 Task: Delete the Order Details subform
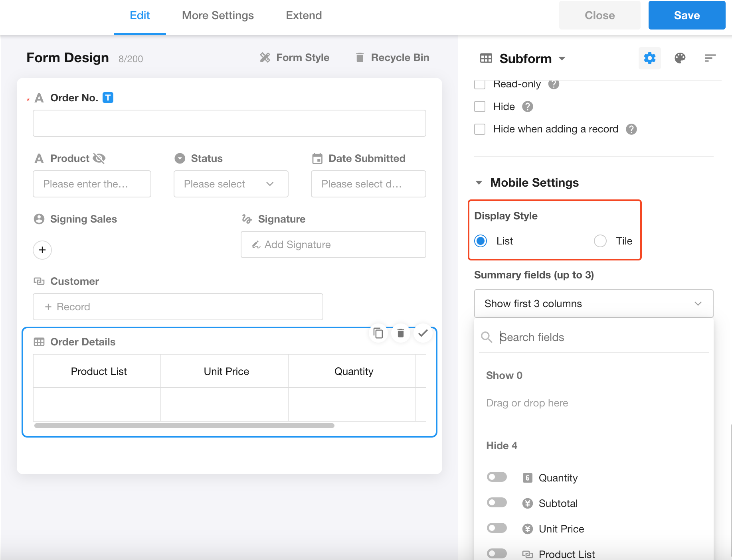click(401, 333)
